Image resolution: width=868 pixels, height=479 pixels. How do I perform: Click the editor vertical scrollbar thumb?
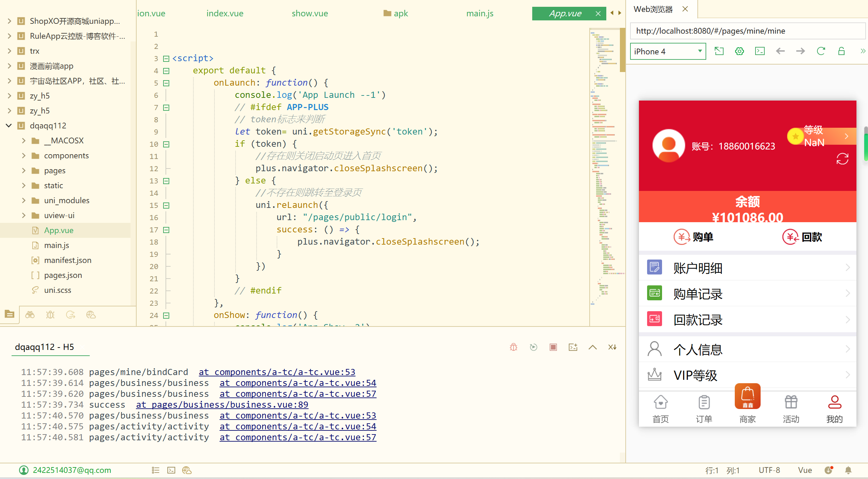pyautogui.click(x=622, y=50)
